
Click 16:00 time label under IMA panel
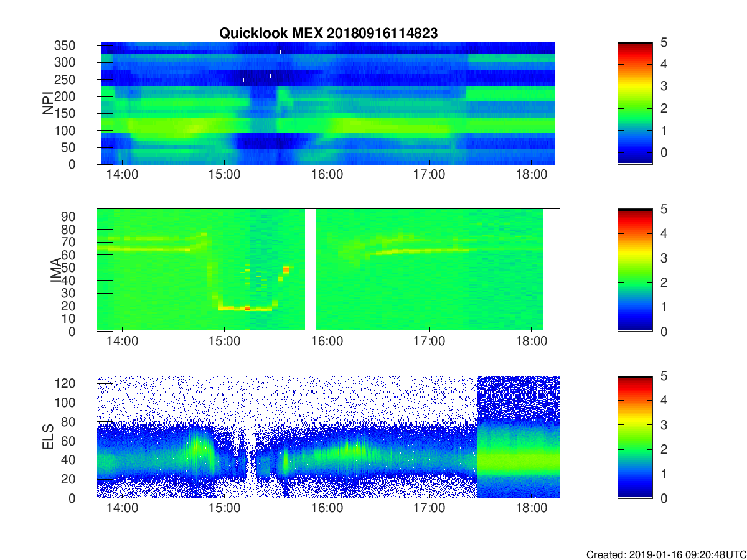(x=327, y=342)
